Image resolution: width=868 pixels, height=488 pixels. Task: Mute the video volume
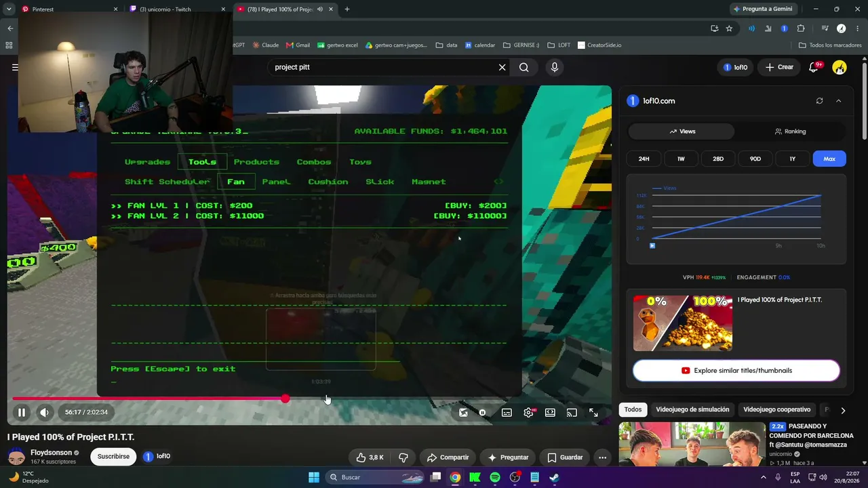click(x=44, y=412)
